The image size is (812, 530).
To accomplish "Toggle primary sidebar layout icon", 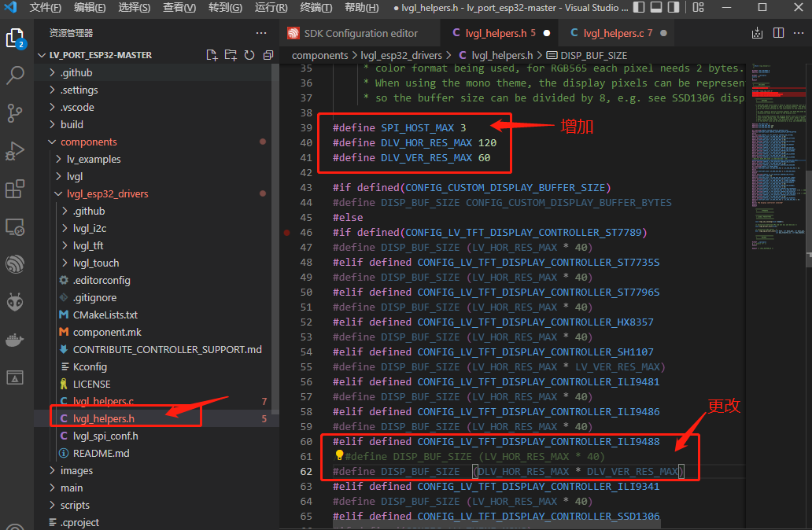I will pos(639,7).
